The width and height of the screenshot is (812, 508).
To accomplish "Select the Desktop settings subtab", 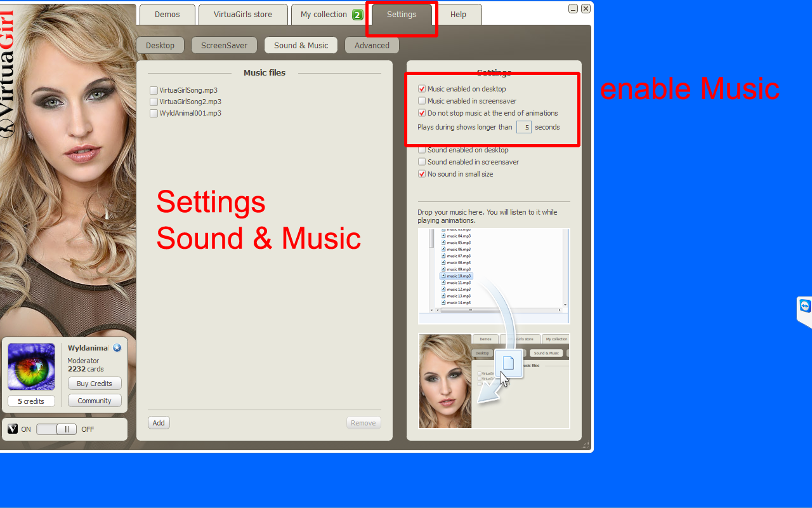I will coord(160,45).
